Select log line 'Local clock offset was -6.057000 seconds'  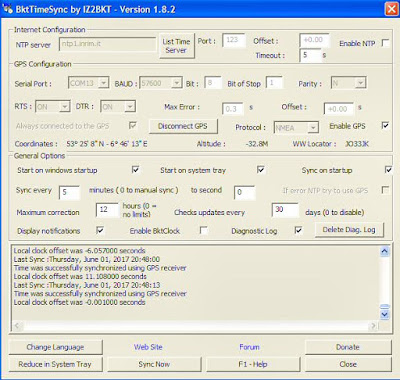(x=79, y=250)
